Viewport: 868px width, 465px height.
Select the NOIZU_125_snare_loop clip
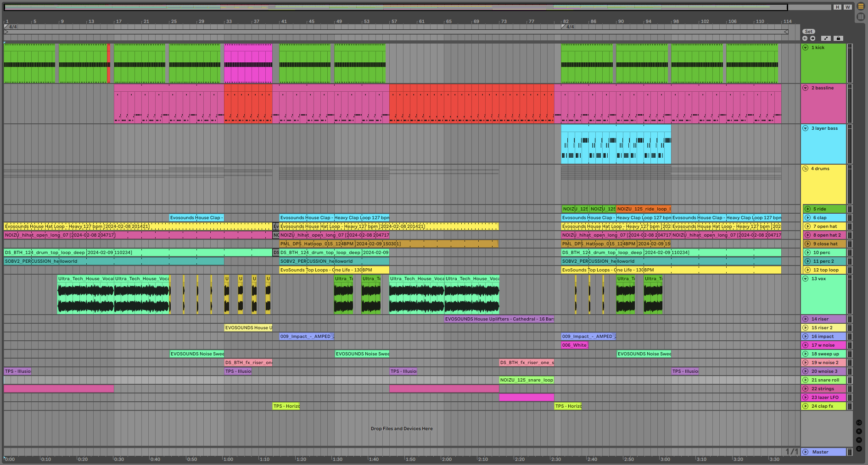click(527, 380)
